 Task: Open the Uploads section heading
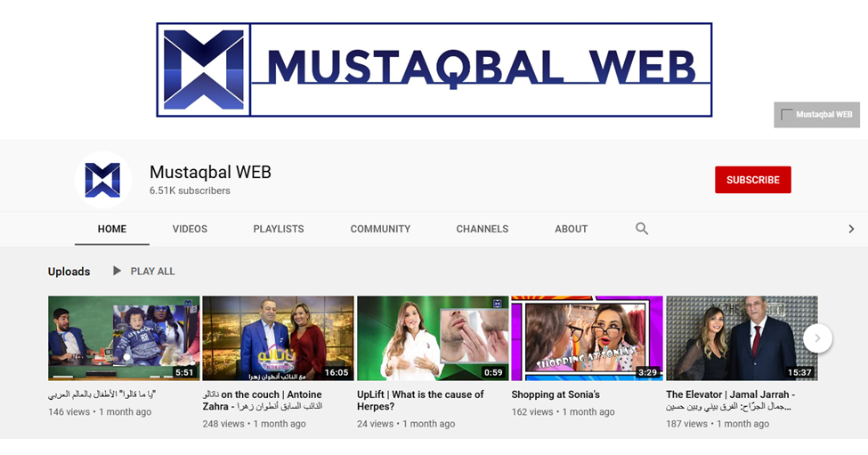69,272
